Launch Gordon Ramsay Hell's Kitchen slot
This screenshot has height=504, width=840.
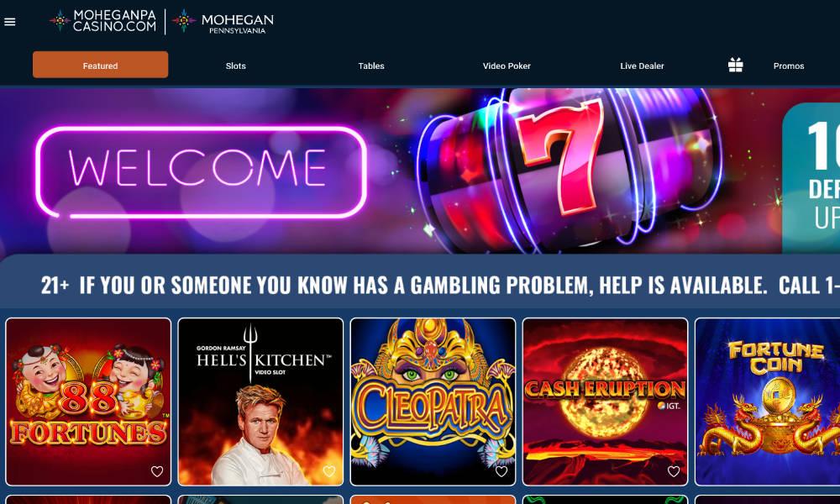260,402
